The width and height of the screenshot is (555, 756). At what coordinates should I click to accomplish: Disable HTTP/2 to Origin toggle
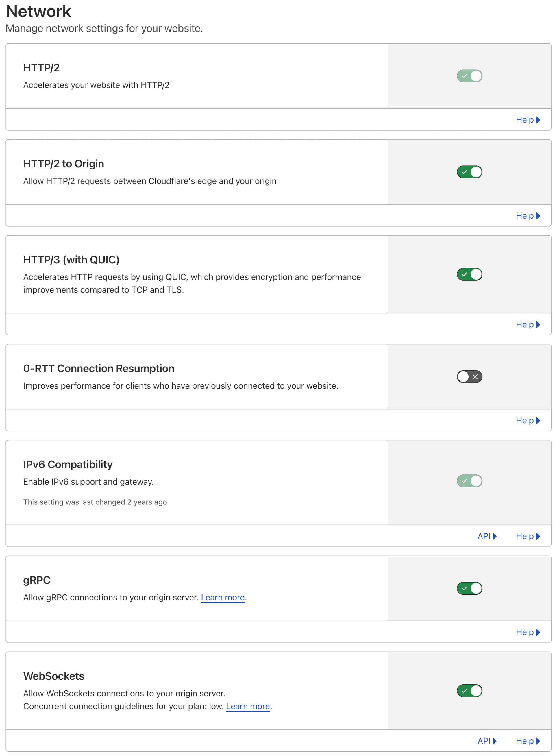(x=469, y=172)
